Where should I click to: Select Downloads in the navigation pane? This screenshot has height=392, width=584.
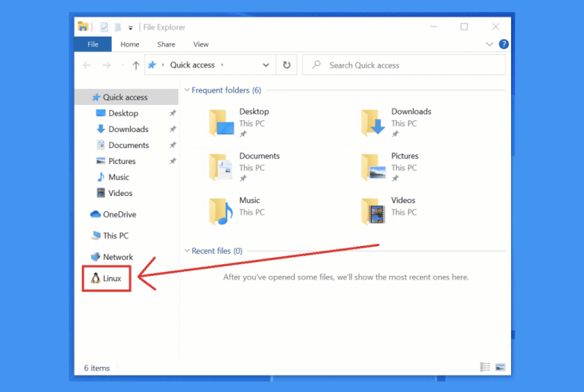point(129,129)
